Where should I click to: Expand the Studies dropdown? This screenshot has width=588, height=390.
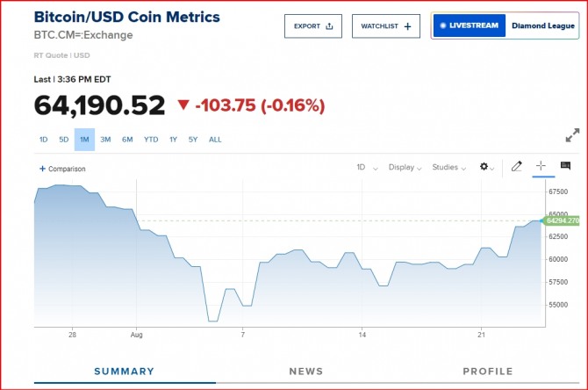[448, 167]
